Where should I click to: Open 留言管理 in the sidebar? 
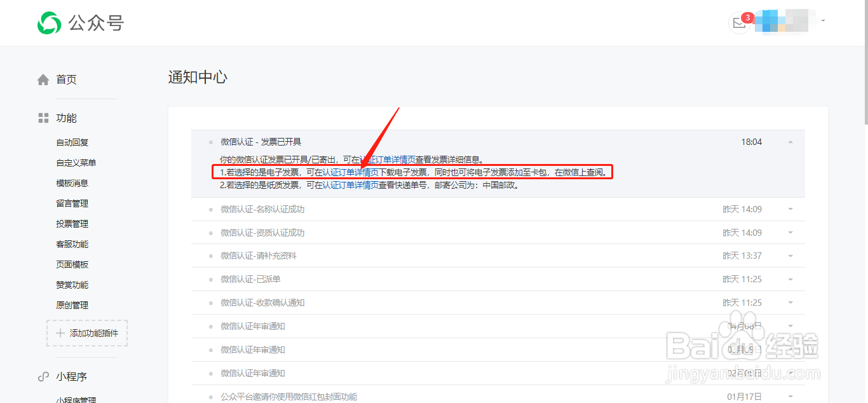[x=72, y=203]
